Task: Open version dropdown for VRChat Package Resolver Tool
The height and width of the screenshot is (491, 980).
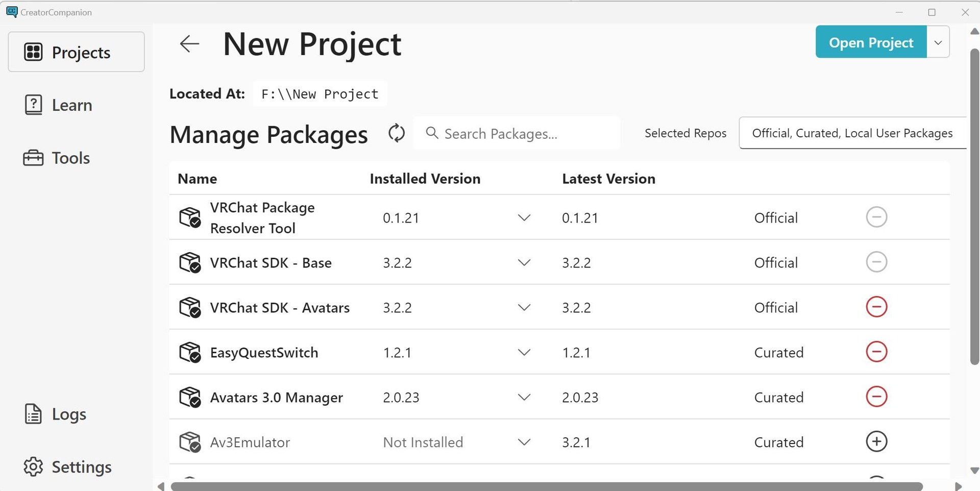Action: [x=524, y=218]
